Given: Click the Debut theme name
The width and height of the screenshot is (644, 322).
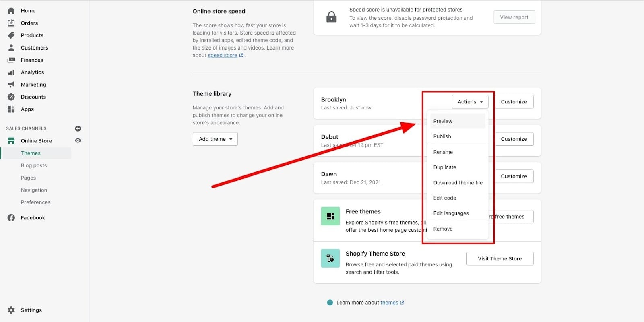Looking at the screenshot, I should 330,137.
